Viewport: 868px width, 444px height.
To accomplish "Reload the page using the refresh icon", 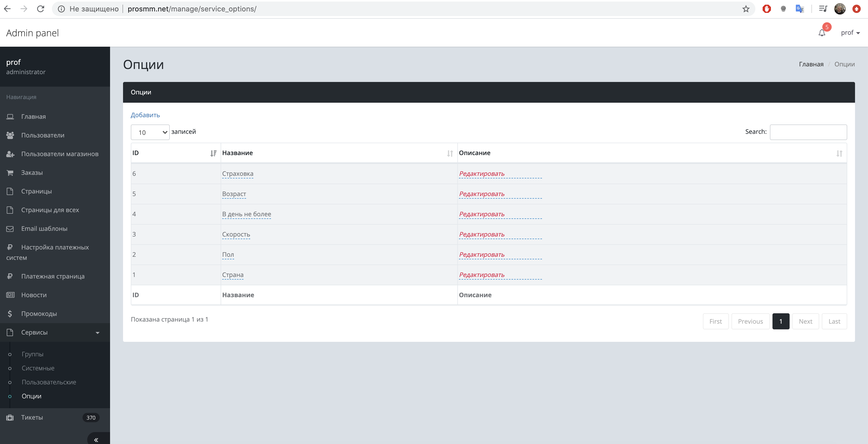I will pos(40,9).
